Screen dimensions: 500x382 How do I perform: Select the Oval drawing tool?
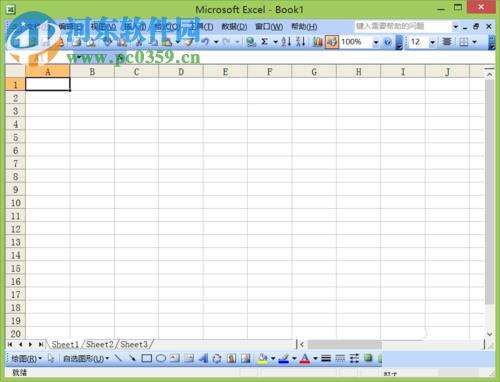pos(161,359)
